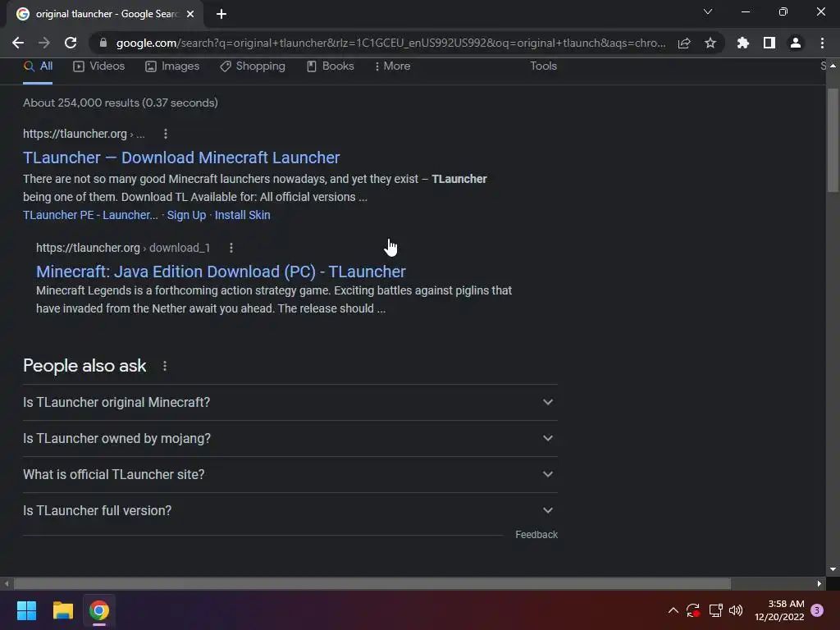Open a new browser tab
Viewport: 840px width, 630px height.
(x=221, y=14)
